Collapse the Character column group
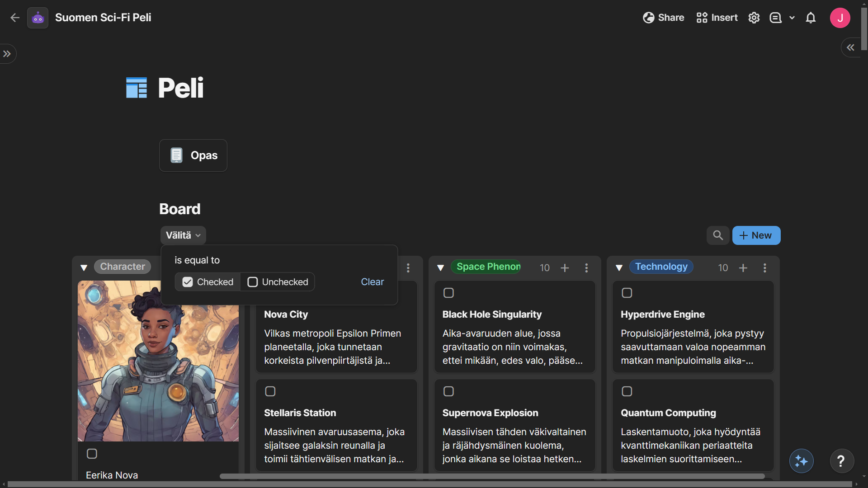Viewport: 868px width, 488px height. [84, 268]
